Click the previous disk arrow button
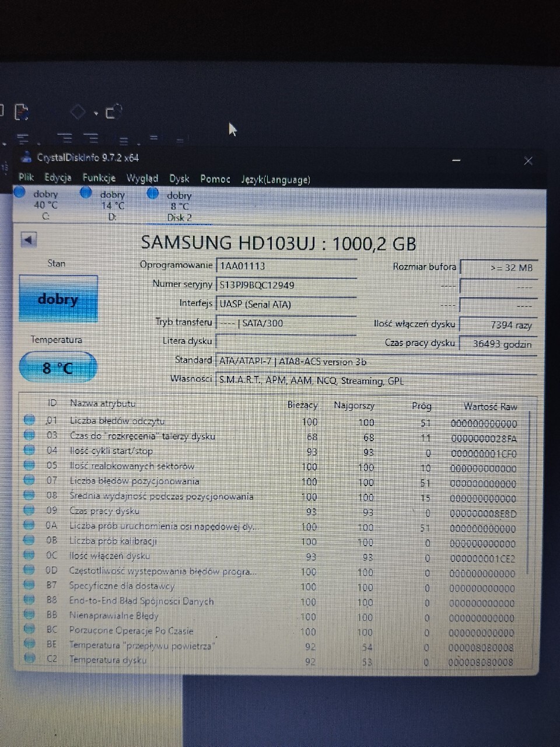 pyautogui.click(x=29, y=239)
